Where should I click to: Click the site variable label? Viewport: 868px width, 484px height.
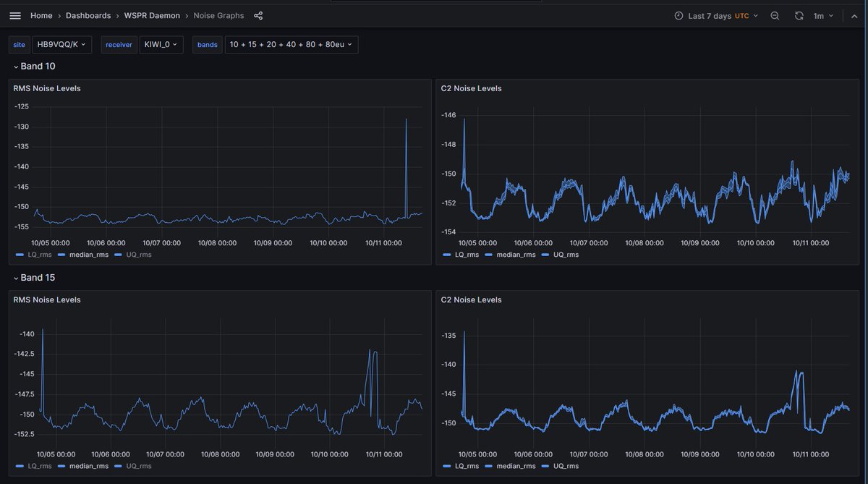[19, 45]
